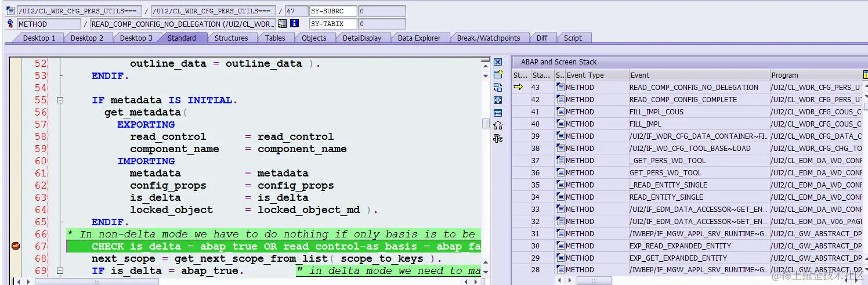
Task: Click the Program column header
Action: coord(815,75)
